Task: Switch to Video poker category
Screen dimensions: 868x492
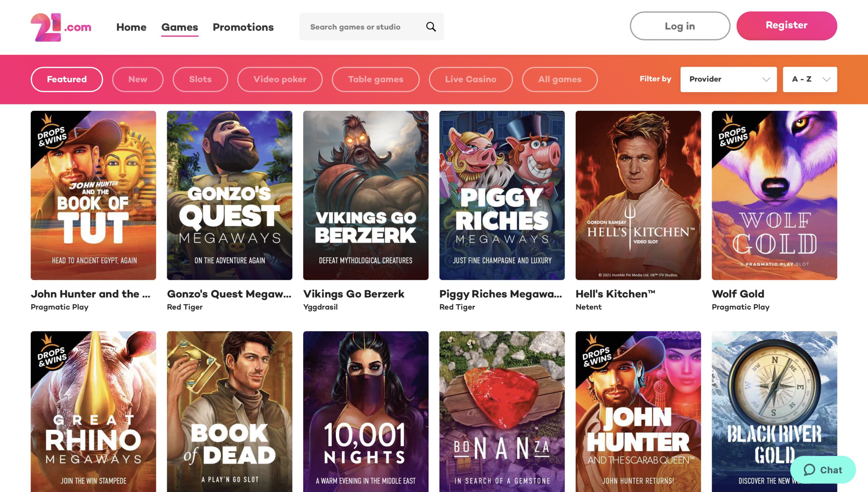Action: [x=280, y=79]
